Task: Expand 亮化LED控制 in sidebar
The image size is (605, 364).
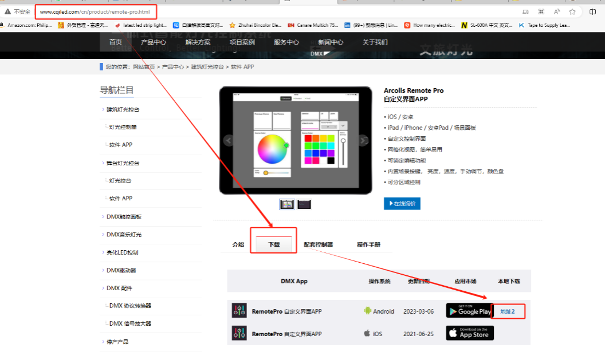Action: pyautogui.click(x=122, y=252)
